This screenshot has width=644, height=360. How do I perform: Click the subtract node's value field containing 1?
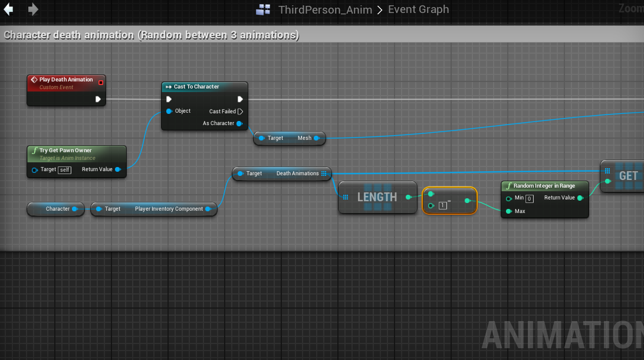pyautogui.click(x=442, y=205)
